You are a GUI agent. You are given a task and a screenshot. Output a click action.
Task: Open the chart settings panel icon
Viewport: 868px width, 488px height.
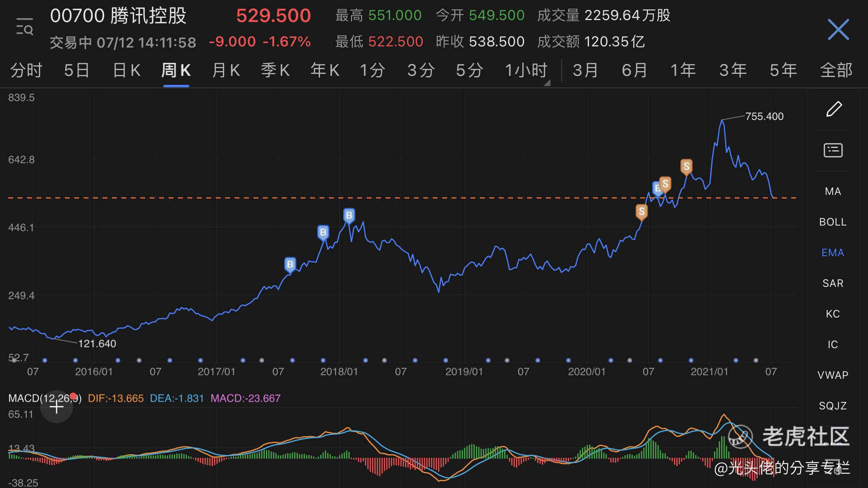coord(833,150)
